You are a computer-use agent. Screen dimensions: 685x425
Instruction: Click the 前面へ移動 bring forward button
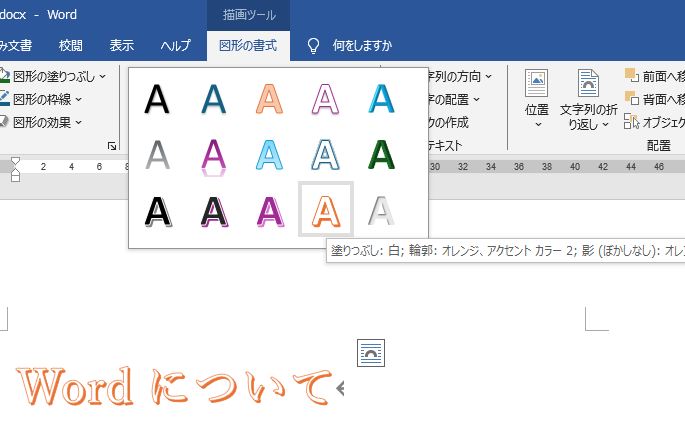point(654,76)
